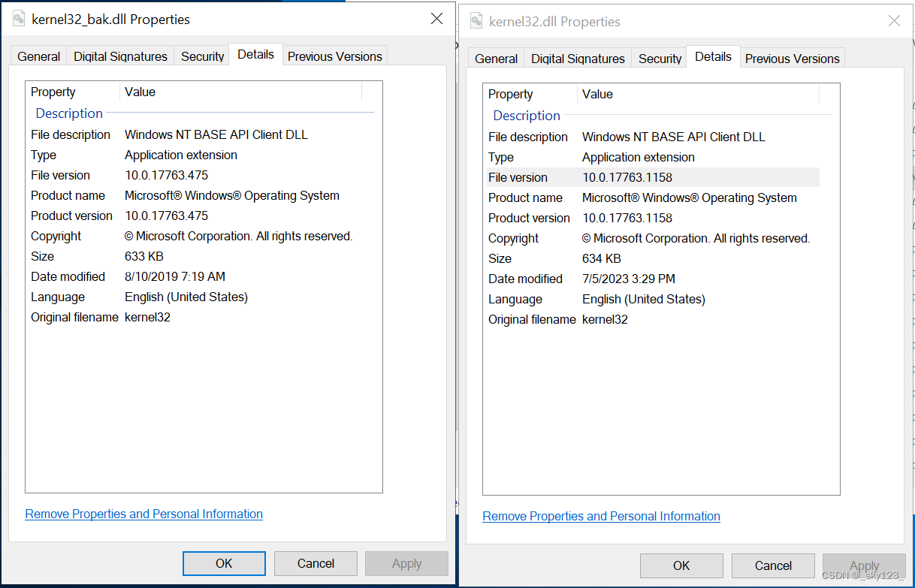This screenshot has width=915, height=588.
Task: Click Description group heading in kernel32.dll window
Action: pos(527,116)
